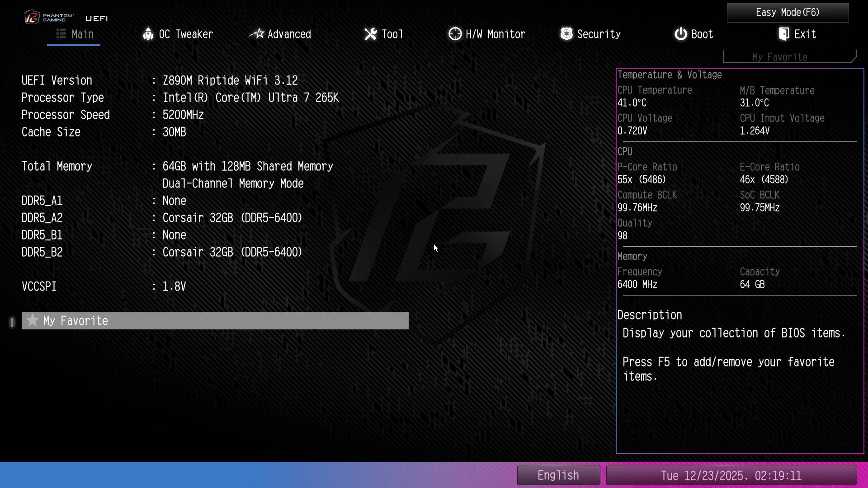Open the English language selector
Viewport: 868px width, 488px height.
[558, 475]
